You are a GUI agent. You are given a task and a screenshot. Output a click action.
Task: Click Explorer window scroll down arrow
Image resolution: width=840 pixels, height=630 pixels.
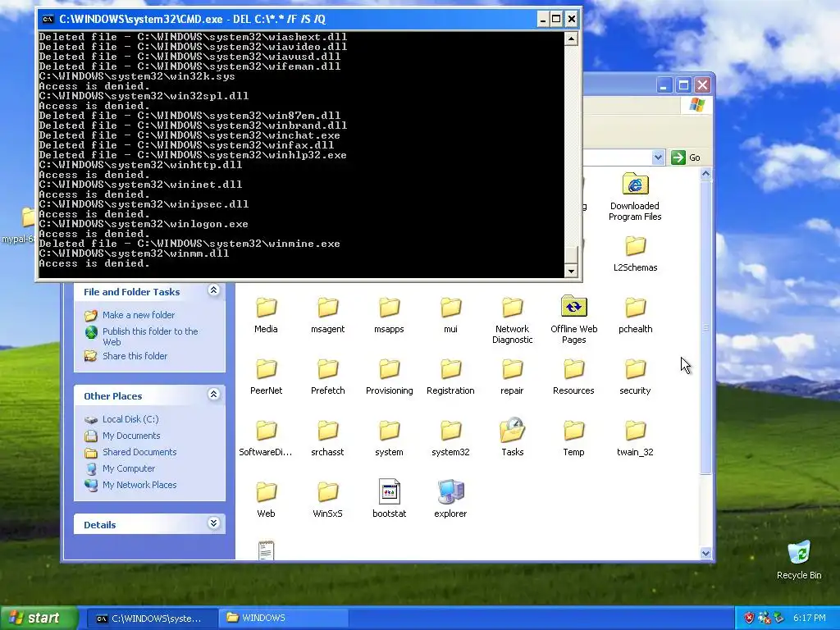(x=705, y=554)
